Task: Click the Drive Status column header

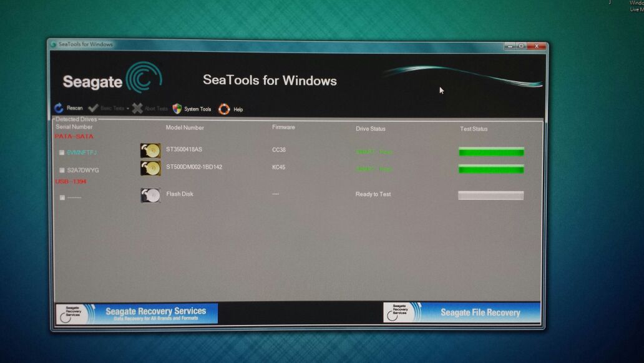Action: pos(371,129)
